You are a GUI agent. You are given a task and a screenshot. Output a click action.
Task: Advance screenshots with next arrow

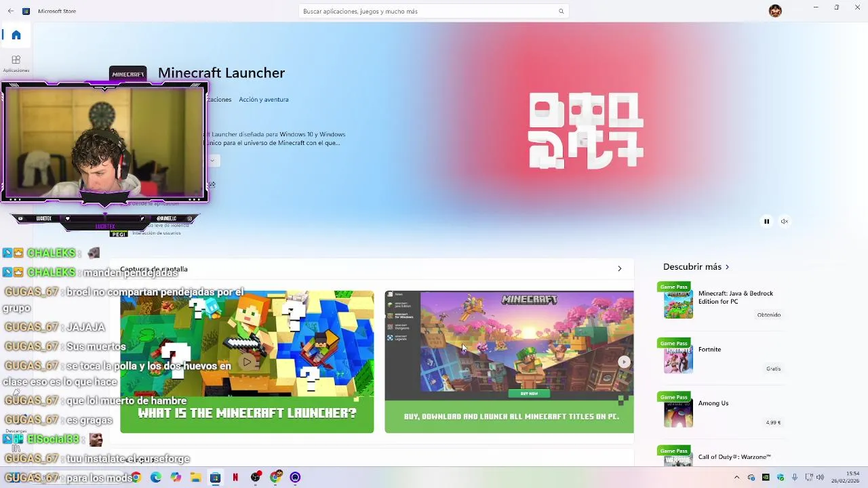624,362
